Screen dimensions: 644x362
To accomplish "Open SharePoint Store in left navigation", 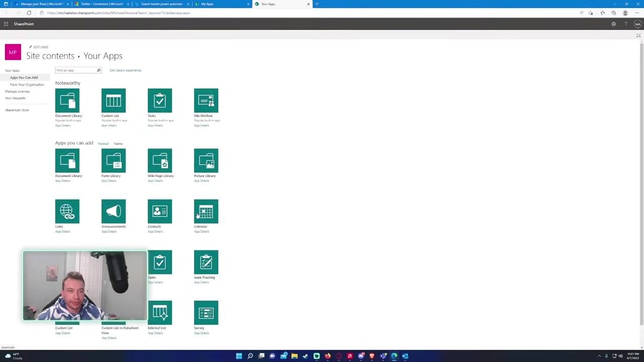I will 17,110.
